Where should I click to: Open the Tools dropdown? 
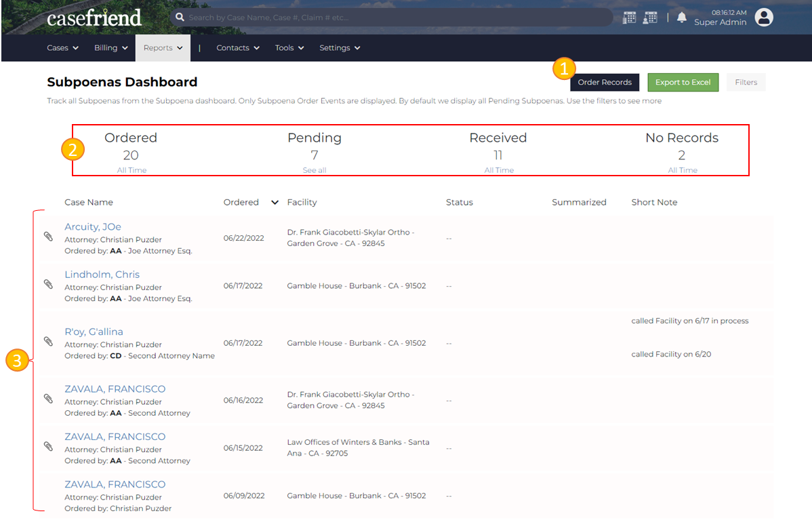click(x=289, y=47)
